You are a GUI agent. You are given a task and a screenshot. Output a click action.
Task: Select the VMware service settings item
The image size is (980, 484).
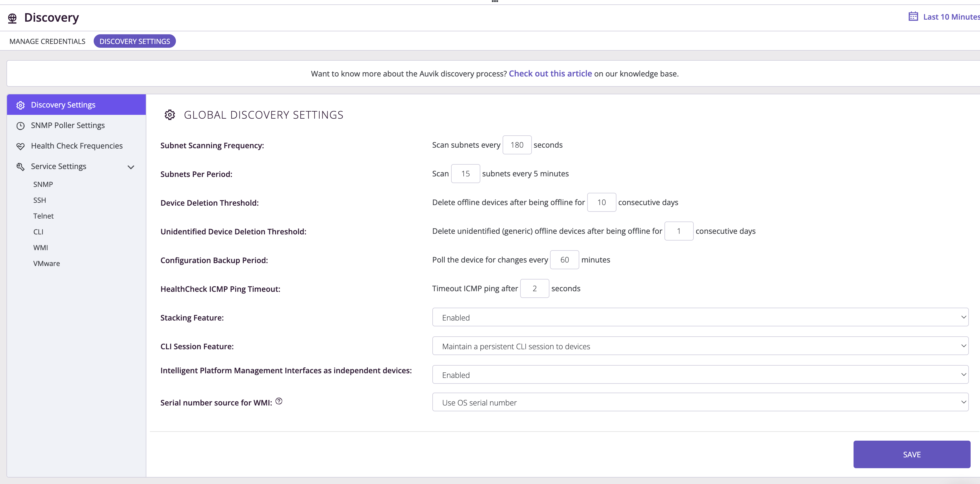(47, 263)
